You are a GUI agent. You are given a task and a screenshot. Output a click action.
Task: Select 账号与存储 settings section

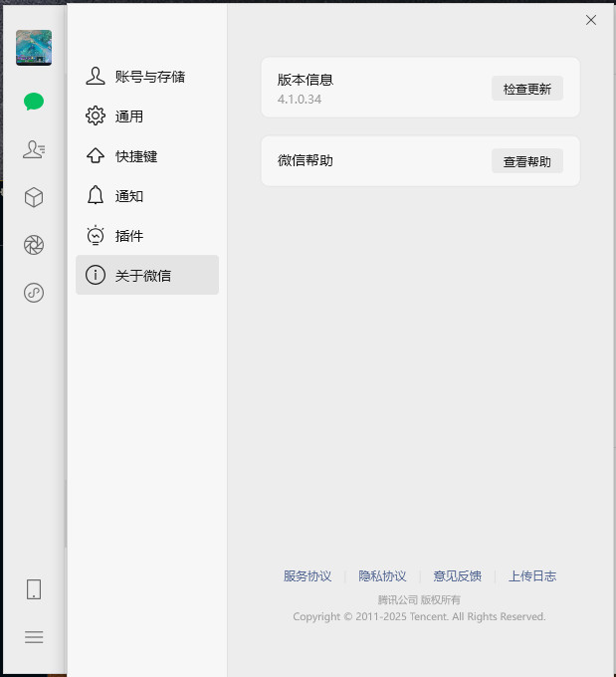[147, 77]
